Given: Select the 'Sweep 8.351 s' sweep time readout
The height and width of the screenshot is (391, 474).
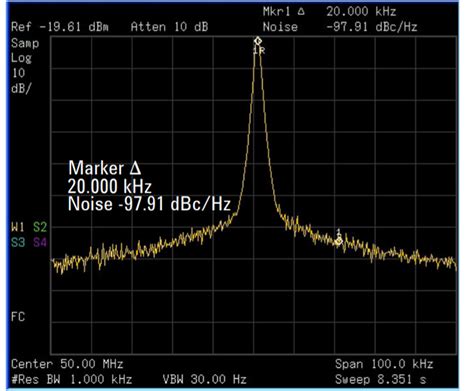Looking at the screenshot, I should 381,379.
